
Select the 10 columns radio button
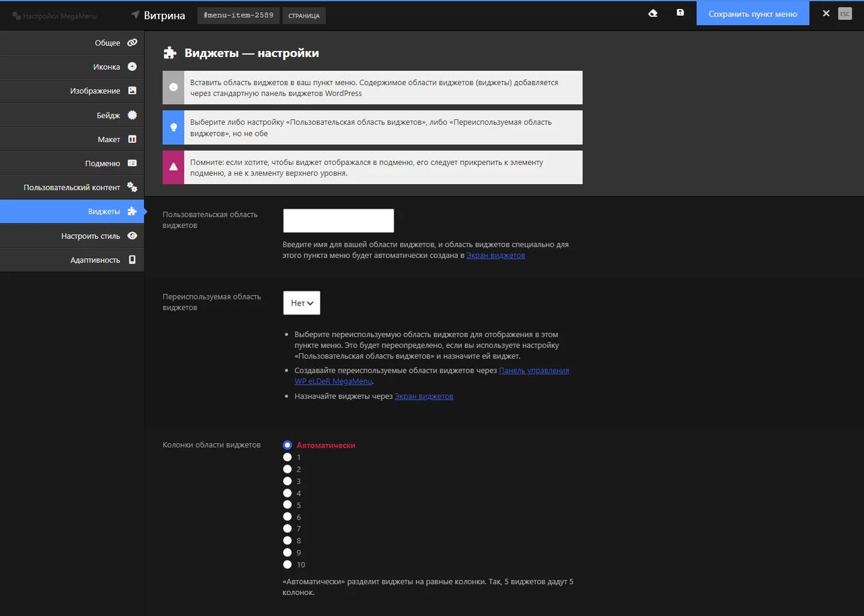(287, 564)
